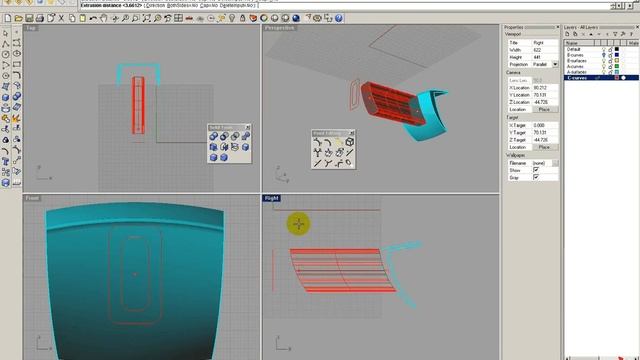This screenshot has height=360, width=640.
Task: Click the A-curves layer green color swatch
Action: 617,67
